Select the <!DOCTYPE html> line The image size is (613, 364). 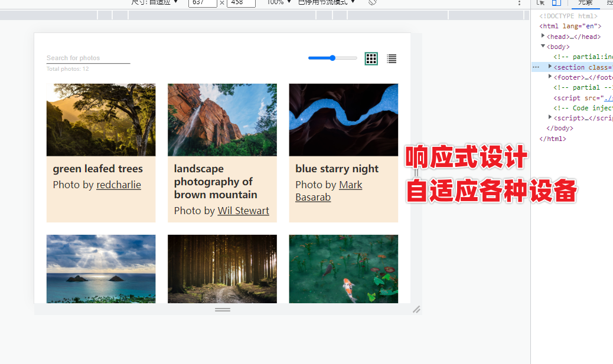pyautogui.click(x=568, y=16)
